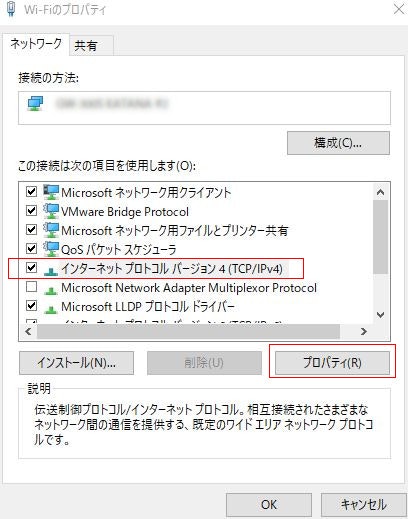Select インターネット プロトコル バージョン 4 row text
The image size is (408, 519).
coord(172,269)
